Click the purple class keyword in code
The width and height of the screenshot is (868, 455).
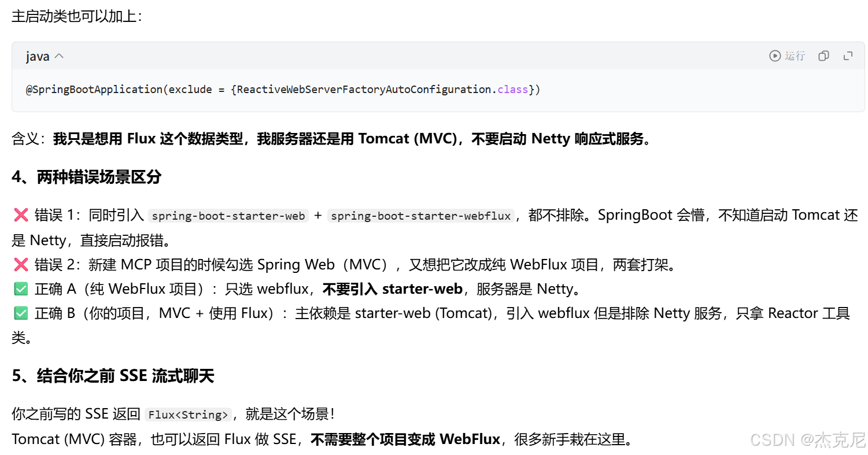click(x=513, y=90)
